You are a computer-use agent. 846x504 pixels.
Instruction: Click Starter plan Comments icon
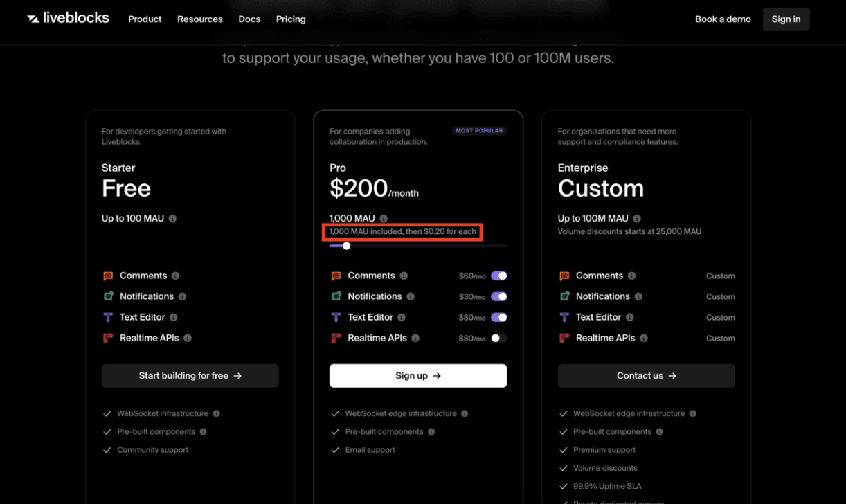(108, 276)
